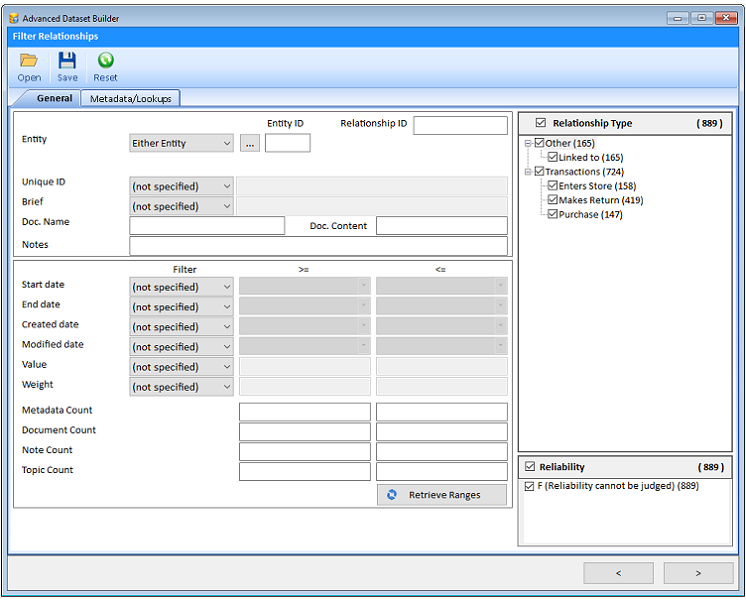Open the Weight filter dropdown
The image size is (746, 600).
[x=181, y=387]
